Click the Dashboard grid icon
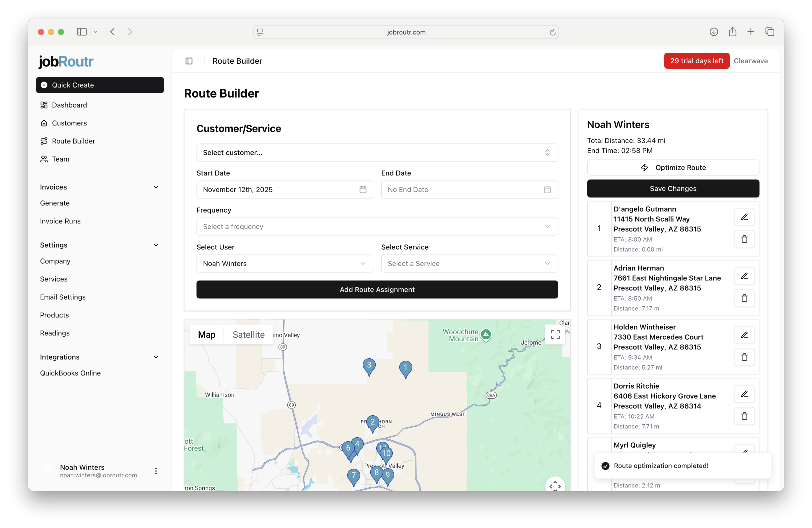The width and height of the screenshot is (812, 528). point(44,105)
